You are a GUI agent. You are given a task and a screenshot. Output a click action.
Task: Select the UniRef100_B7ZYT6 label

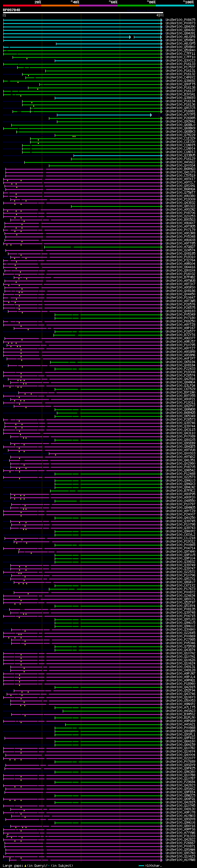click(180, 335)
